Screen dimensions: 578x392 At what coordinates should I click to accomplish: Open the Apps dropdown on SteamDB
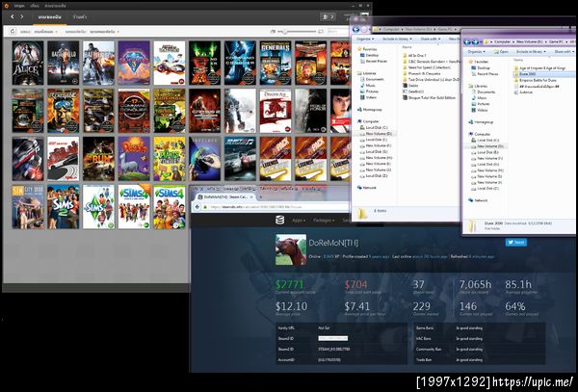(x=299, y=221)
